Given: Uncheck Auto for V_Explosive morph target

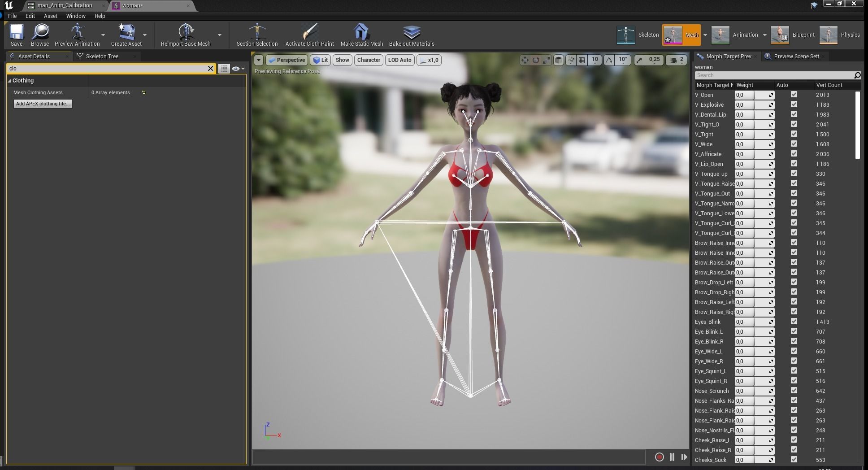Looking at the screenshot, I should [794, 104].
